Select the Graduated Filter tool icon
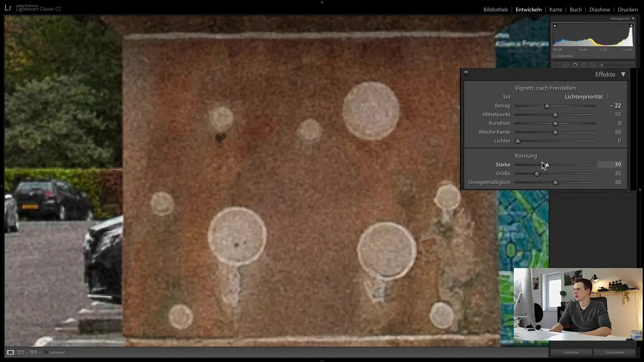 [x=584, y=65]
